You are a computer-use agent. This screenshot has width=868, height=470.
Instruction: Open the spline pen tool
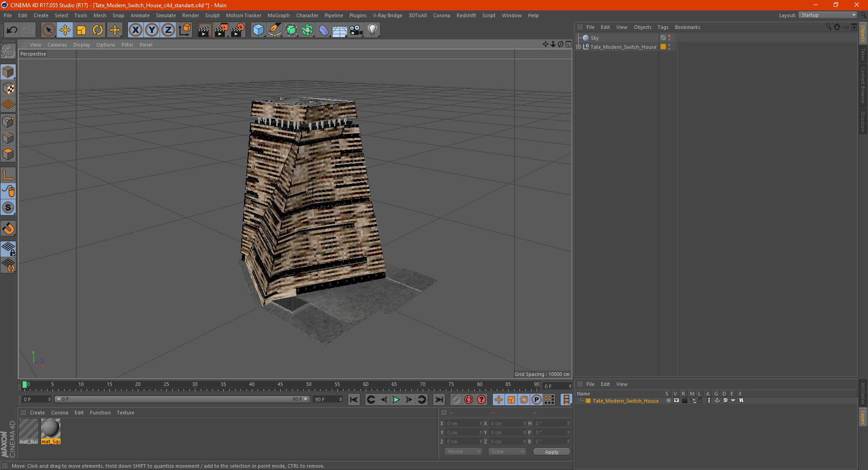point(274,30)
